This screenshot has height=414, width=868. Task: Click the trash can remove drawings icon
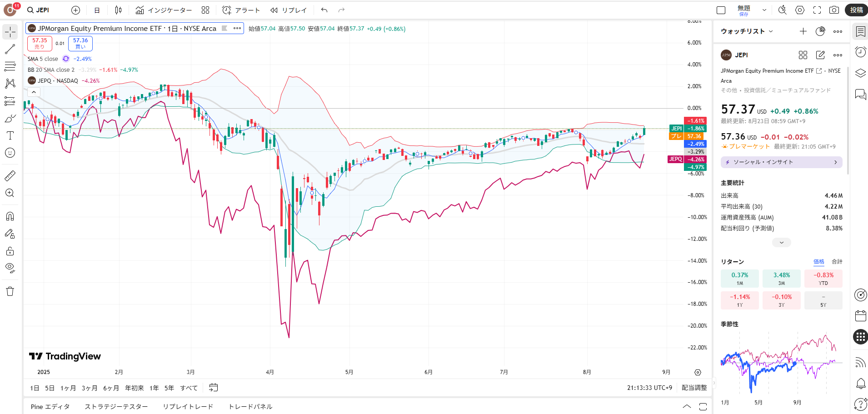click(x=10, y=291)
